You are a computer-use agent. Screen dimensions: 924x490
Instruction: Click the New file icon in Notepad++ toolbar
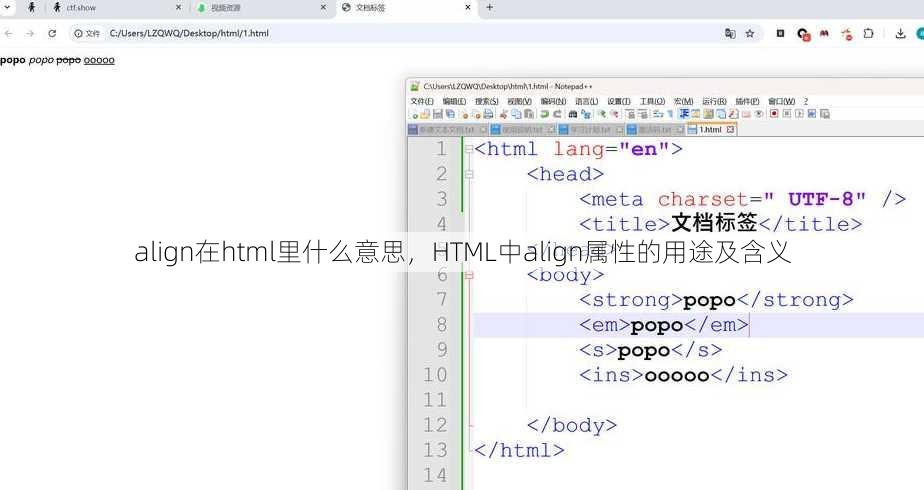[415, 114]
